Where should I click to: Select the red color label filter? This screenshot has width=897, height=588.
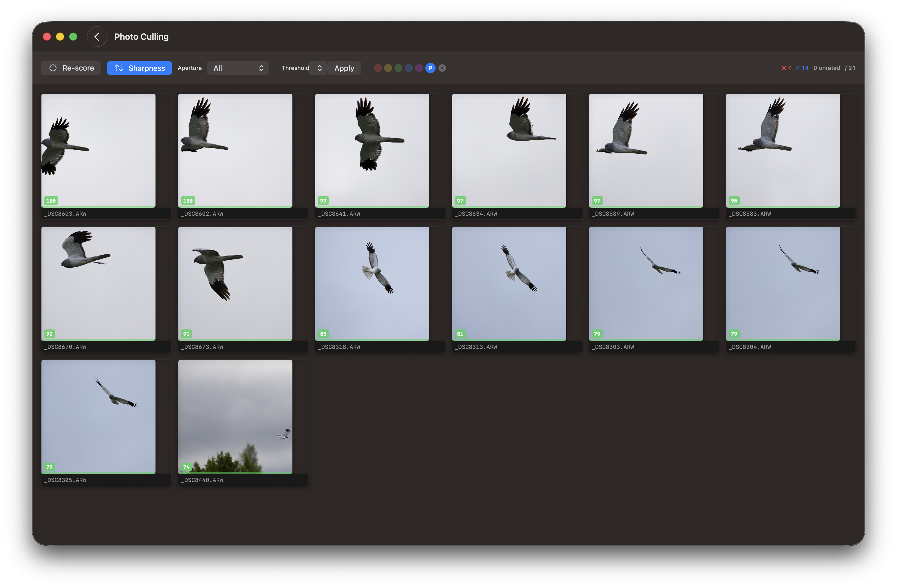[x=377, y=68]
